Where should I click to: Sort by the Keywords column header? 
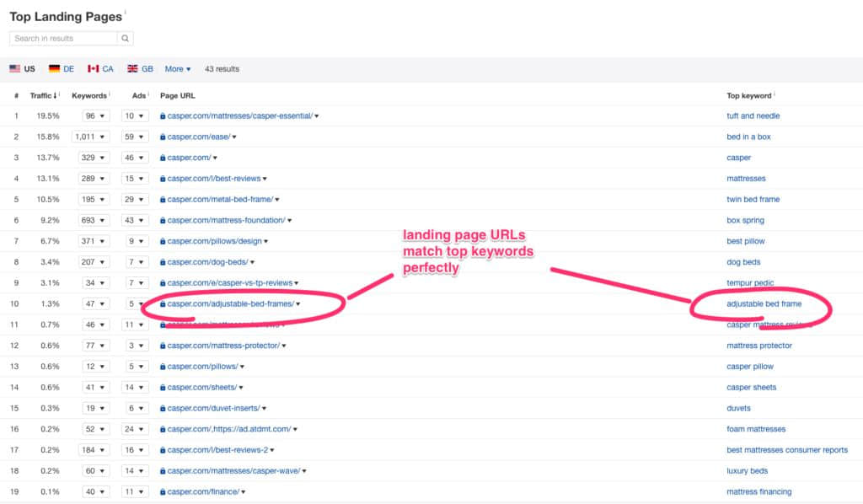tap(89, 96)
